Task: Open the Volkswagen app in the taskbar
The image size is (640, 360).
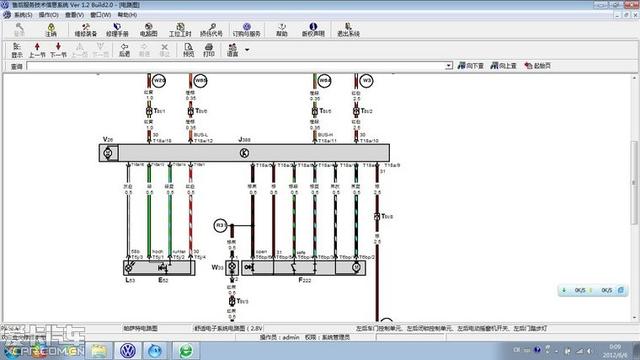Action: click(x=128, y=351)
